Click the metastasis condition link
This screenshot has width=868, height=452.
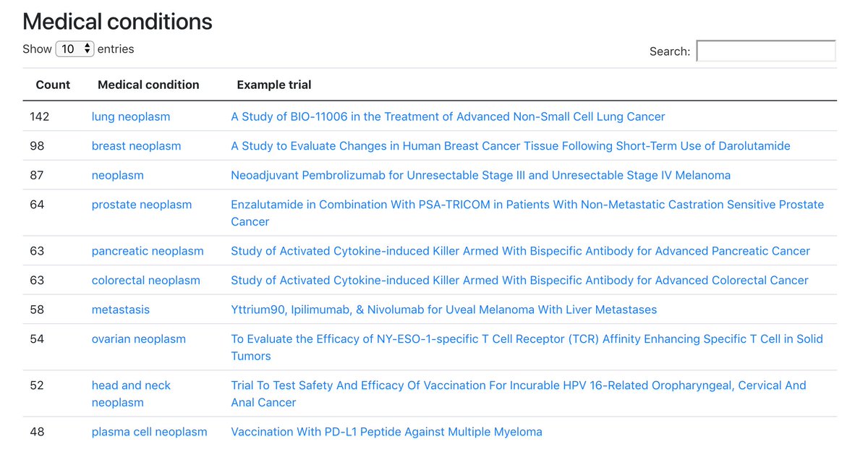pos(121,310)
